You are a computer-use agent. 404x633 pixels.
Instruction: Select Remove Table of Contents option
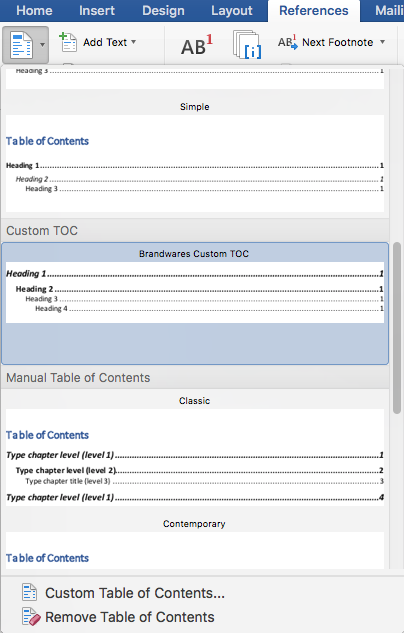(x=130, y=617)
